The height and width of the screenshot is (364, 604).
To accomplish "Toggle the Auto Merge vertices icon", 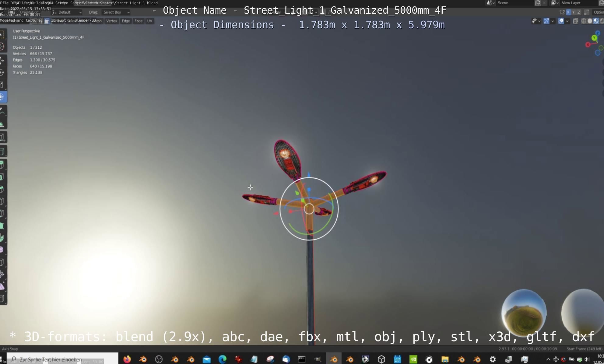I will click(587, 12).
